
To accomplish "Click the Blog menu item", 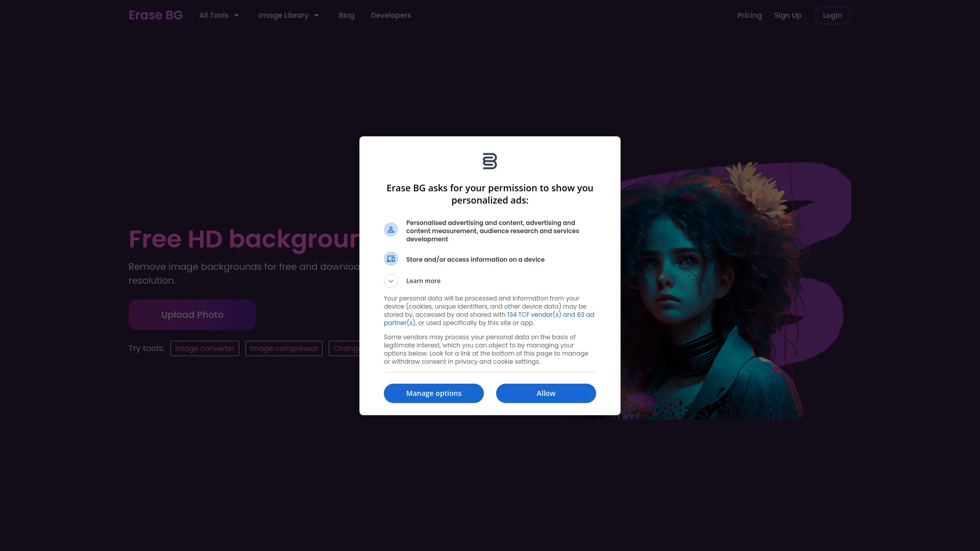I will point(347,15).
